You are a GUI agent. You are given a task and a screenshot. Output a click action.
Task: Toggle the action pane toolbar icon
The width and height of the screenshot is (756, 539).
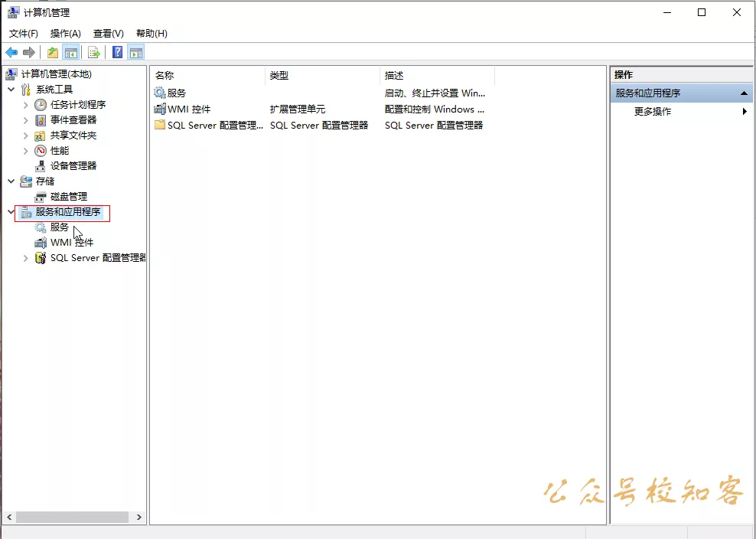135,52
